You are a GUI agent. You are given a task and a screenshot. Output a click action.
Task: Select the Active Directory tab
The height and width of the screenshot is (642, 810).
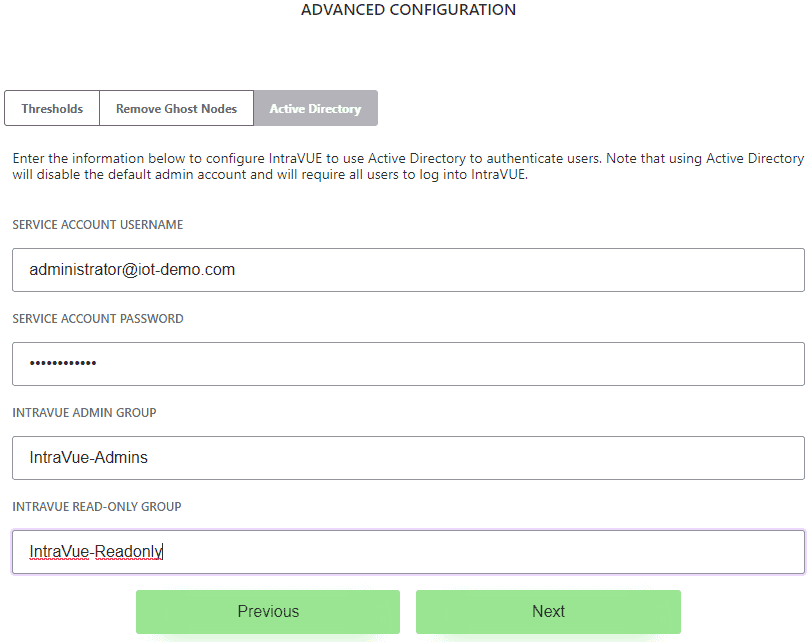pos(316,108)
